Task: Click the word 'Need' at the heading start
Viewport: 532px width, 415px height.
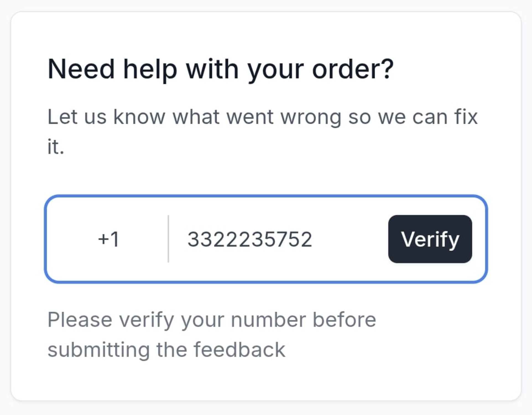Action: tap(81, 69)
